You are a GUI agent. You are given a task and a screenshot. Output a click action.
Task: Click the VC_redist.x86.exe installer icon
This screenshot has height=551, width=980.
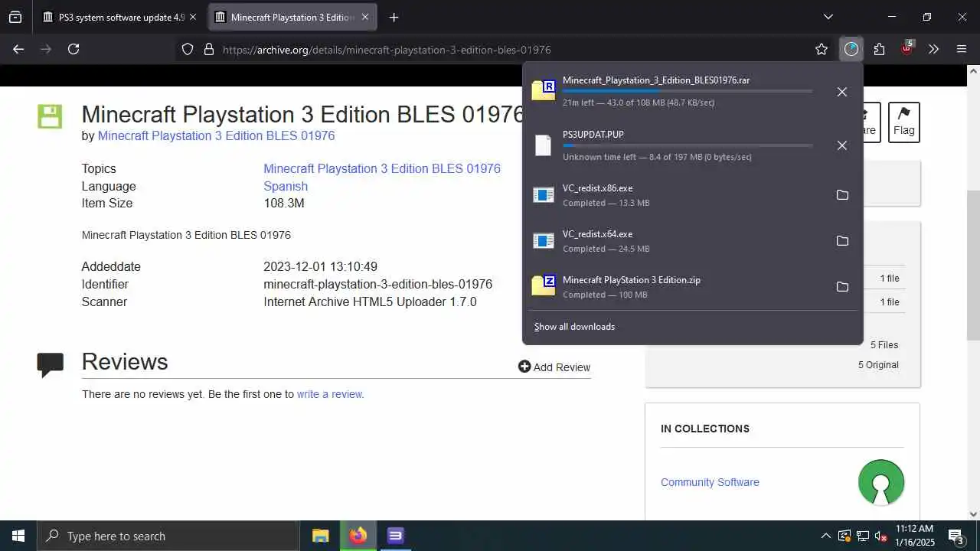coord(543,195)
